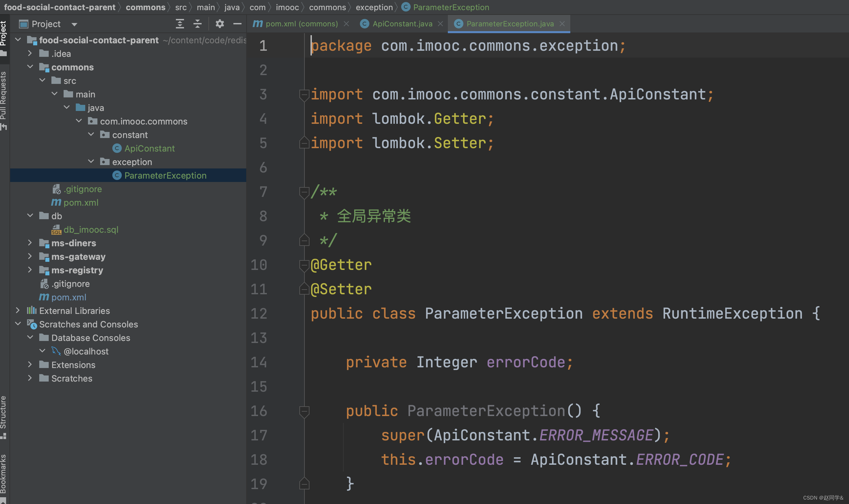Click Collapse All icon in Project panel
Screen dimensions: 849x504
click(197, 24)
